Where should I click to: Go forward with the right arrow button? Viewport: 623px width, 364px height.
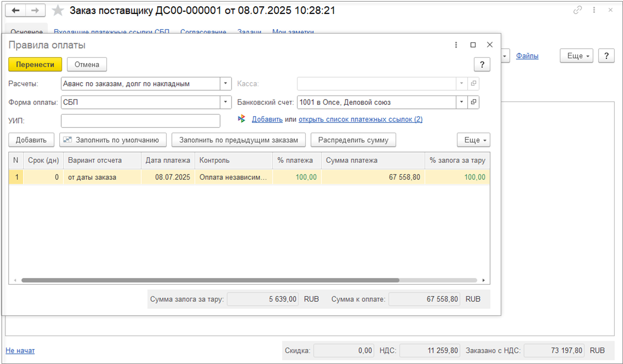[x=35, y=10]
